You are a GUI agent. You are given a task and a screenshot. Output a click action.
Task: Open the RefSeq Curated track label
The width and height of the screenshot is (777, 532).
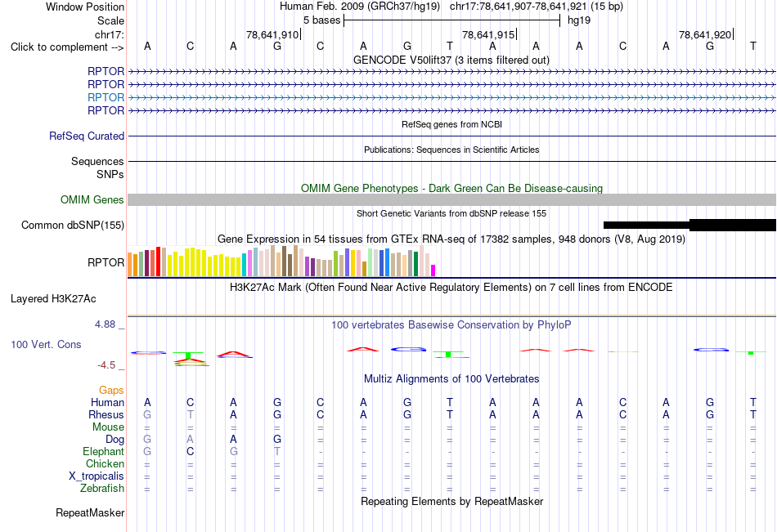click(x=86, y=136)
